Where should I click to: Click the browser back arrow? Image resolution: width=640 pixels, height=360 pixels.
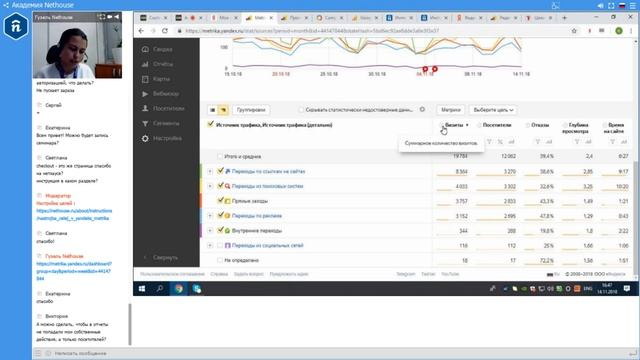(x=141, y=31)
